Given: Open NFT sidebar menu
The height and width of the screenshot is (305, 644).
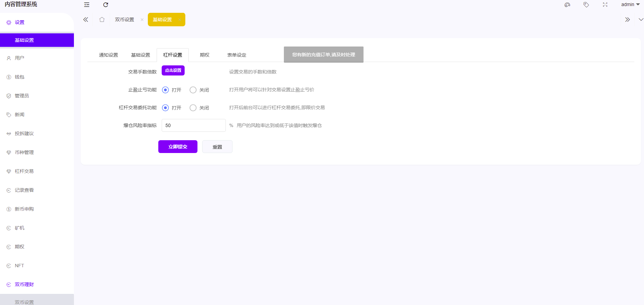Looking at the screenshot, I should tap(37, 266).
